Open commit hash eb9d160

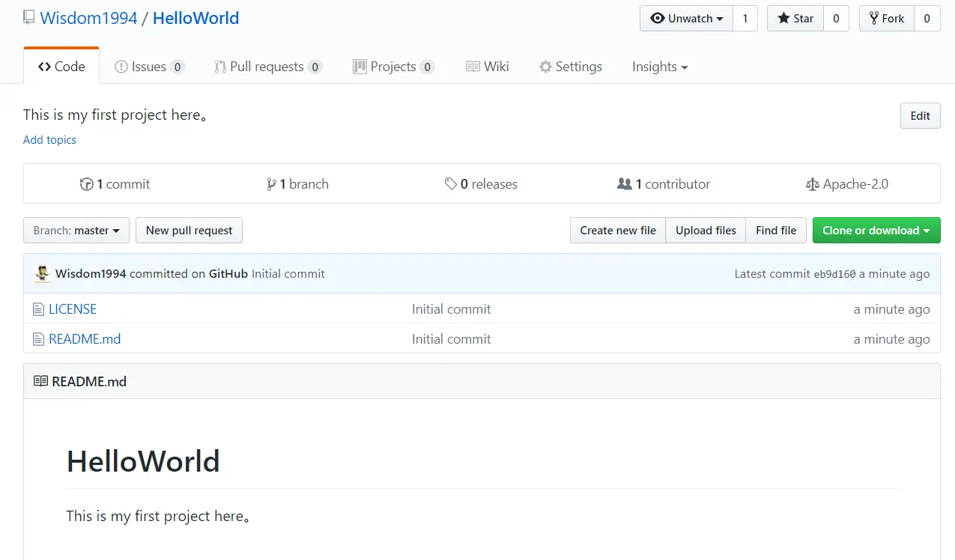pyautogui.click(x=834, y=274)
